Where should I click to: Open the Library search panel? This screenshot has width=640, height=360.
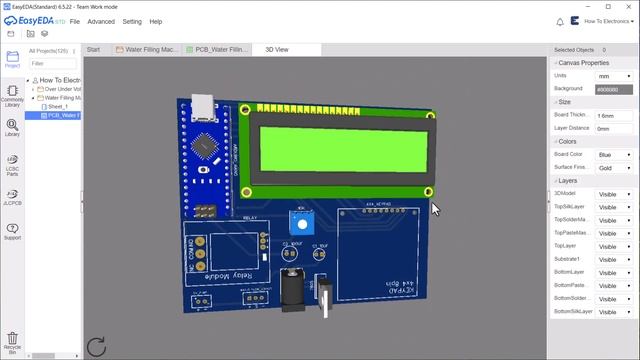(x=12, y=128)
